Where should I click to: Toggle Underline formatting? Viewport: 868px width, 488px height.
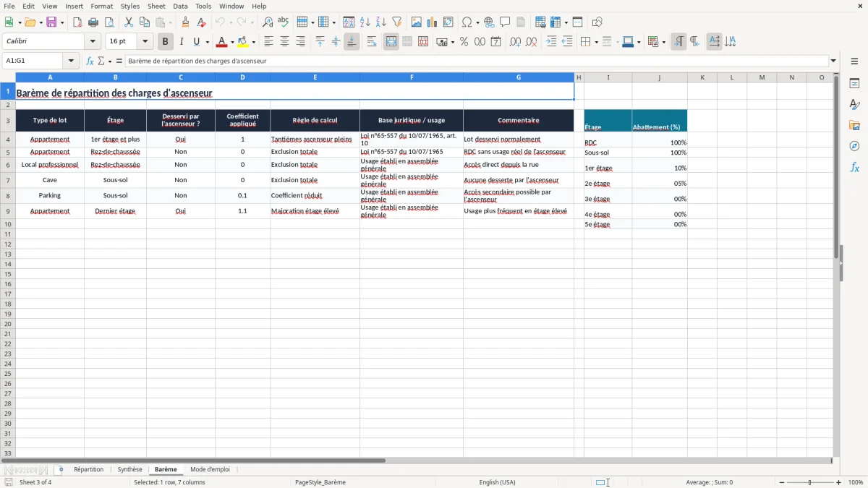[x=196, y=42]
